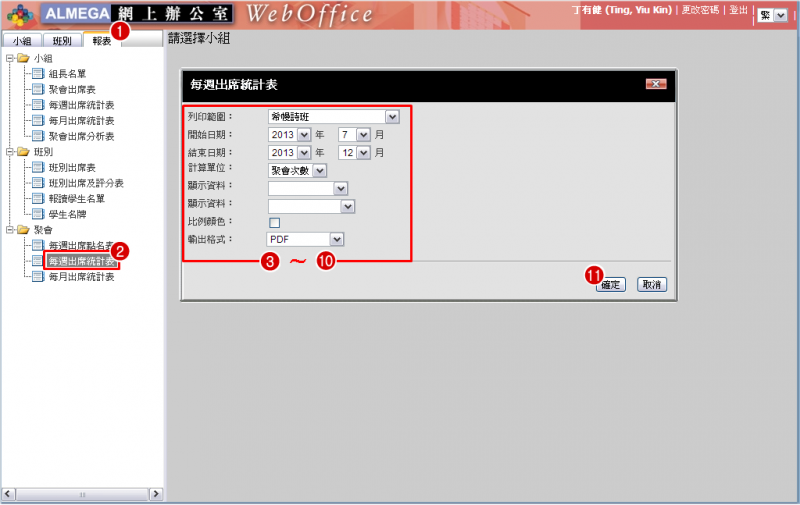Click the ALMEGA colorful logo icon
The width and height of the screenshot is (800, 505).
click(20, 14)
